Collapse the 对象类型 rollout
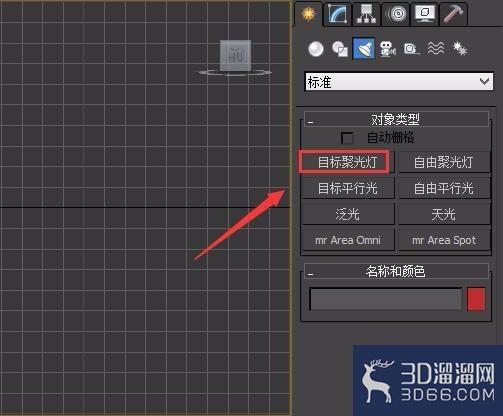Image resolution: width=503 pixels, height=416 pixels. tap(396, 119)
